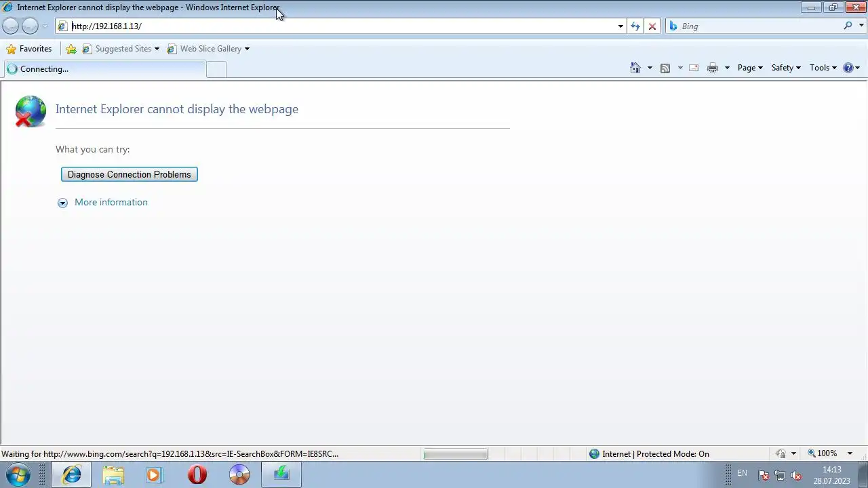Open Suggested Sites on Favorites bar
868x488 pixels.
click(x=121, y=49)
